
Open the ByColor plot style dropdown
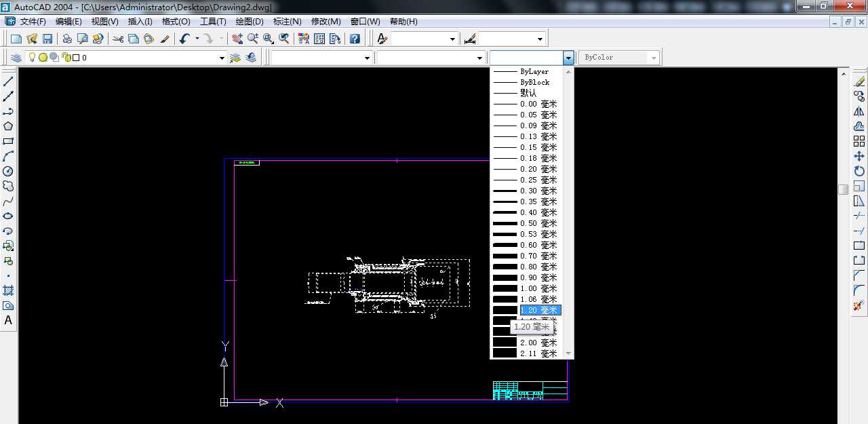654,58
